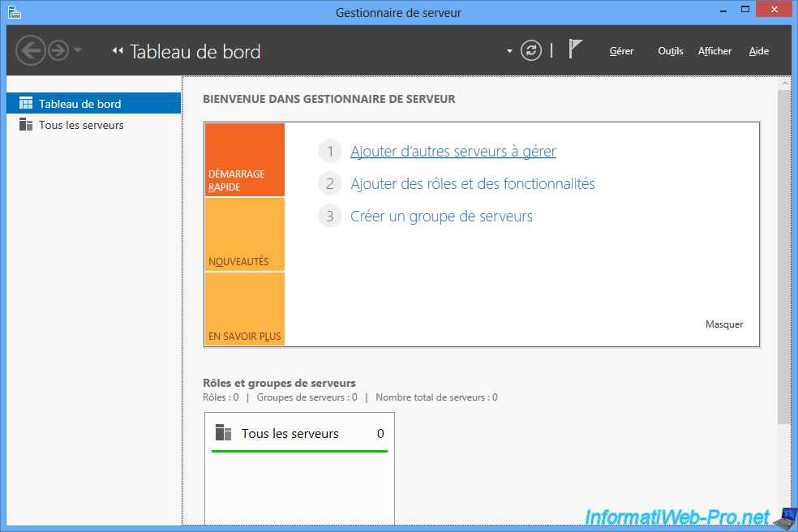Open the Afficher menu
This screenshot has width=798, height=532.
(714, 51)
